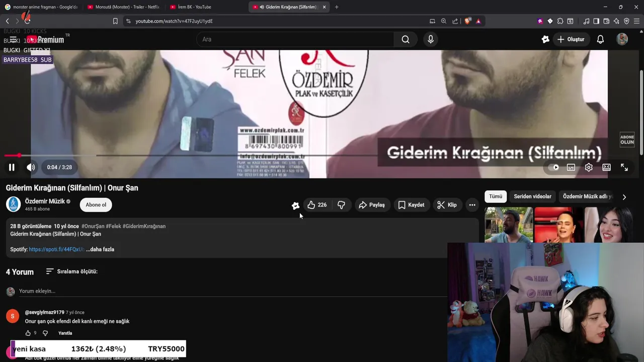This screenshot has width=644, height=362.
Task: Open Sıralama ölçütü sort dropdown
Action: pyautogui.click(x=71, y=271)
